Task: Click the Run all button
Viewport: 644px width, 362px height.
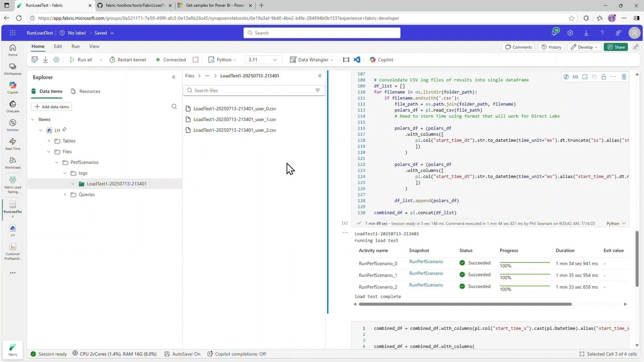Action: [80, 59]
